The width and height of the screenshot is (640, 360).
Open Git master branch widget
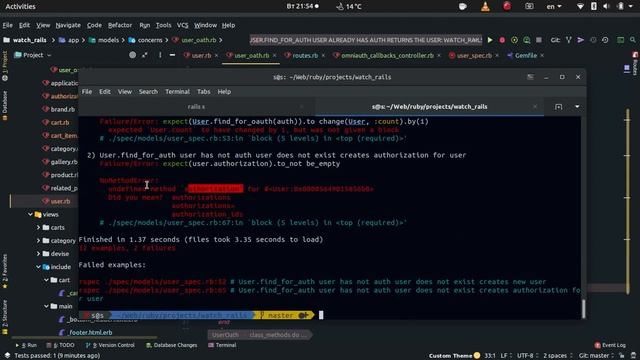[x=597, y=356]
